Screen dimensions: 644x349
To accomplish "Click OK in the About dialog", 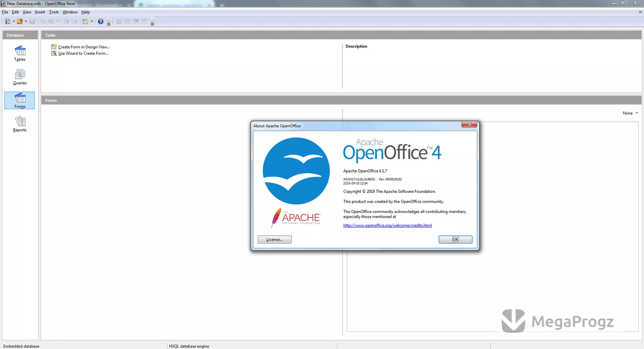I will pyautogui.click(x=455, y=239).
